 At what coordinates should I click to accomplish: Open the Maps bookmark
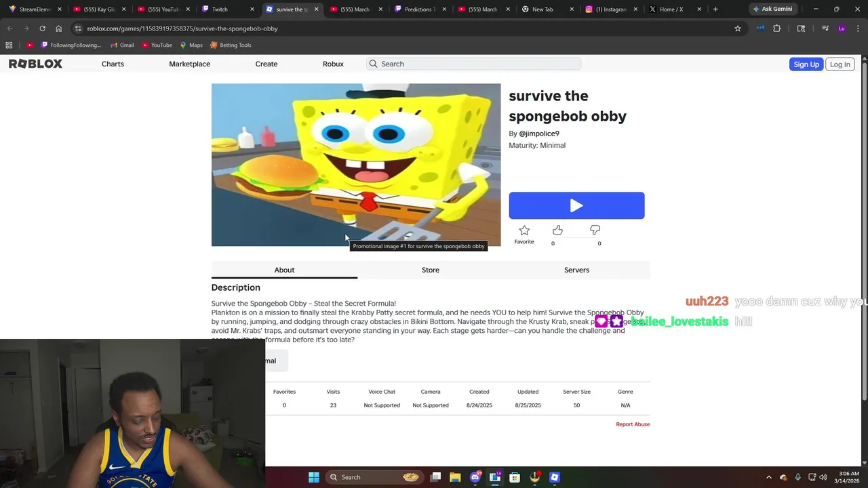point(191,45)
